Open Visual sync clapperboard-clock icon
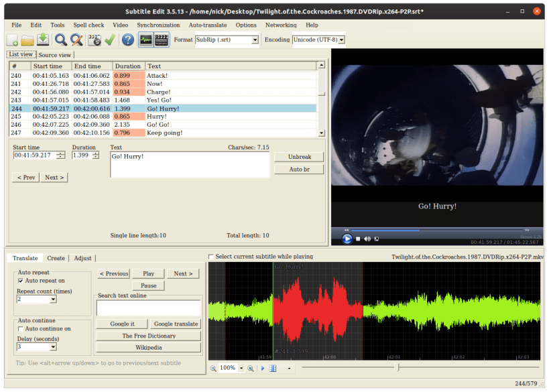This screenshot has width=549, height=392. [95, 40]
